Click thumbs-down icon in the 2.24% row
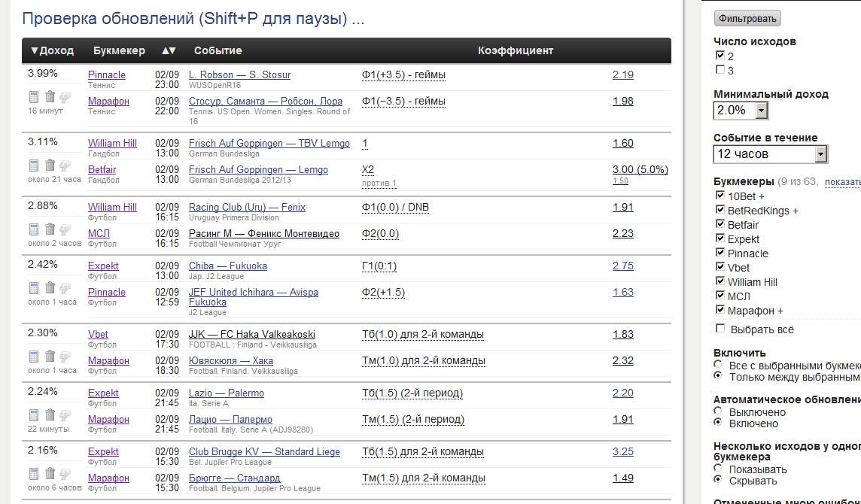Viewport: 861px width, 504px height. [65, 415]
